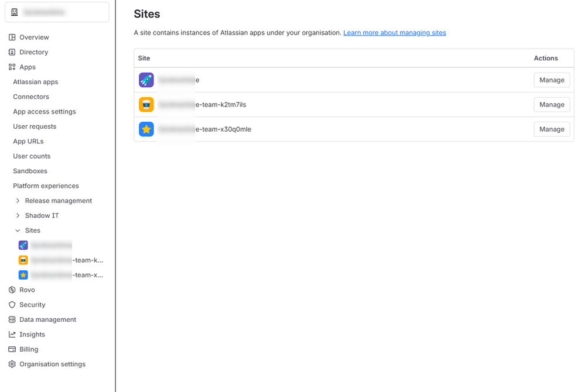Image resolution: width=585 pixels, height=392 pixels.
Task: Click the Sites page heading
Action: [147, 14]
